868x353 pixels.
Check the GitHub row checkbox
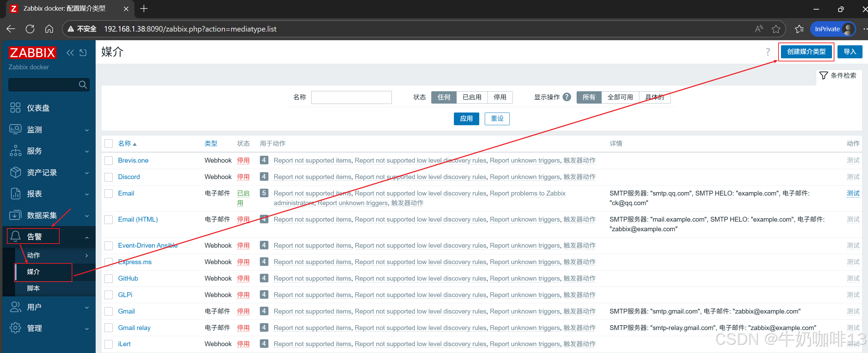click(109, 279)
